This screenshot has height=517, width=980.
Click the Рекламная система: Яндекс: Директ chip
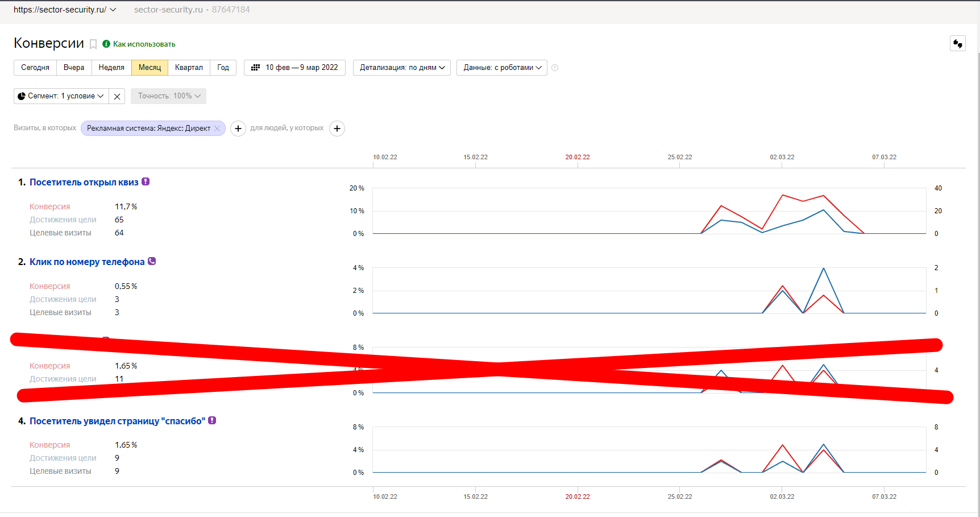(x=148, y=129)
